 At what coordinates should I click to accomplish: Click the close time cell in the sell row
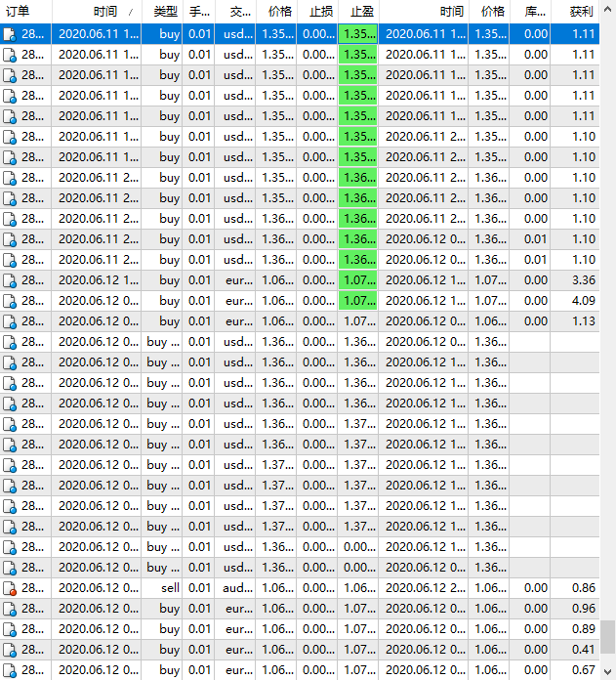(x=424, y=588)
